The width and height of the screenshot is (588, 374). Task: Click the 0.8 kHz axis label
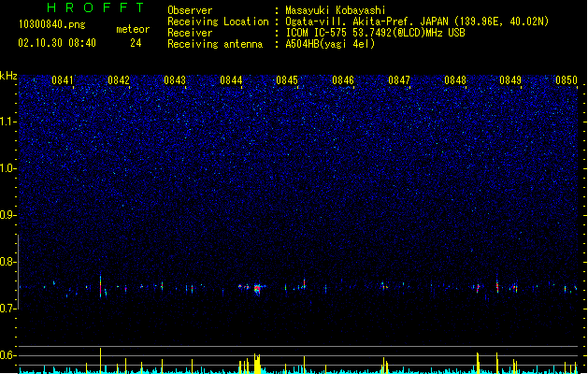(x=8, y=262)
